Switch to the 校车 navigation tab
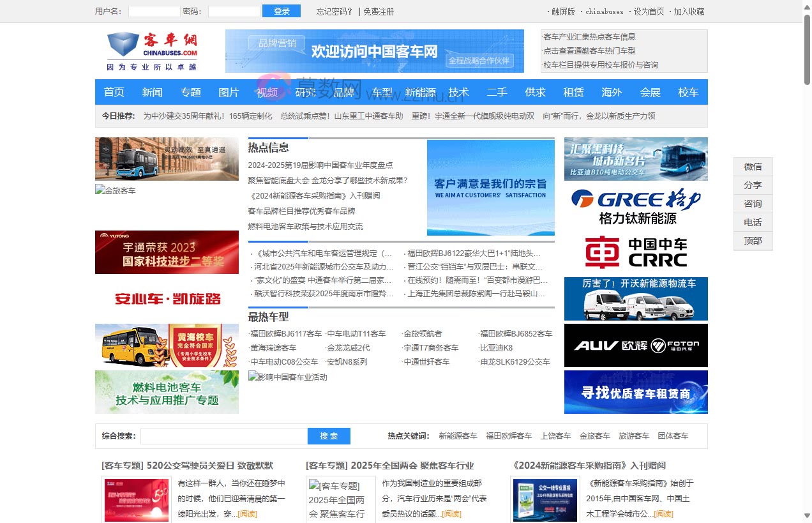The height and width of the screenshot is (523, 812). [x=688, y=92]
